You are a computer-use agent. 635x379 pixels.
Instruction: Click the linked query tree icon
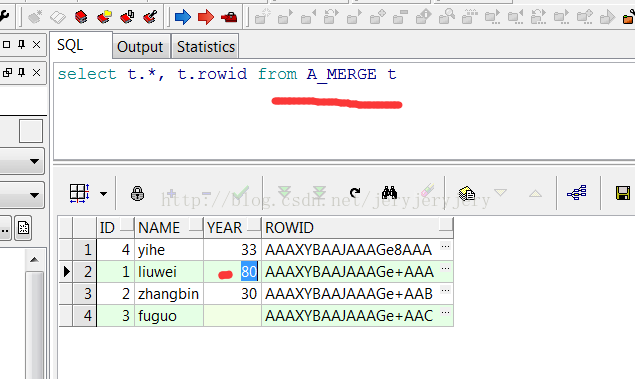[577, 193]
